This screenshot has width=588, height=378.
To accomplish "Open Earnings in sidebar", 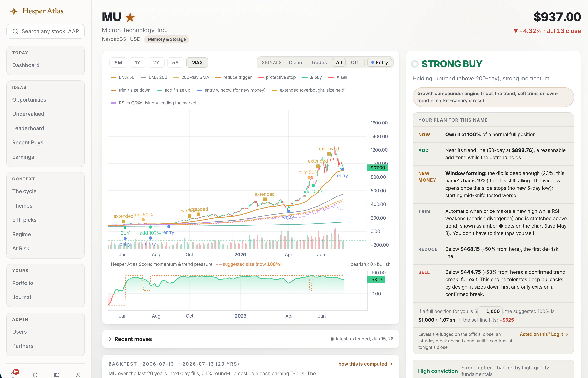I will pos(23,157).
